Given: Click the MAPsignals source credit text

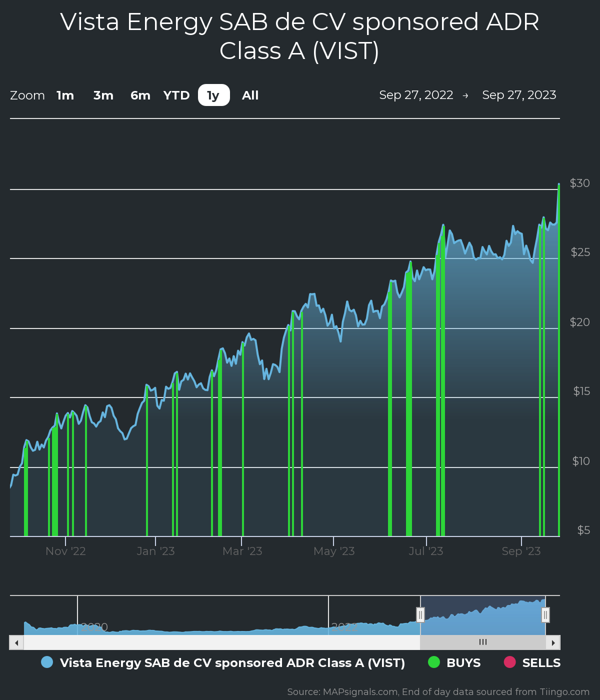Looking at the screenshot, I should pyautogui.click(x=438, y=692).
